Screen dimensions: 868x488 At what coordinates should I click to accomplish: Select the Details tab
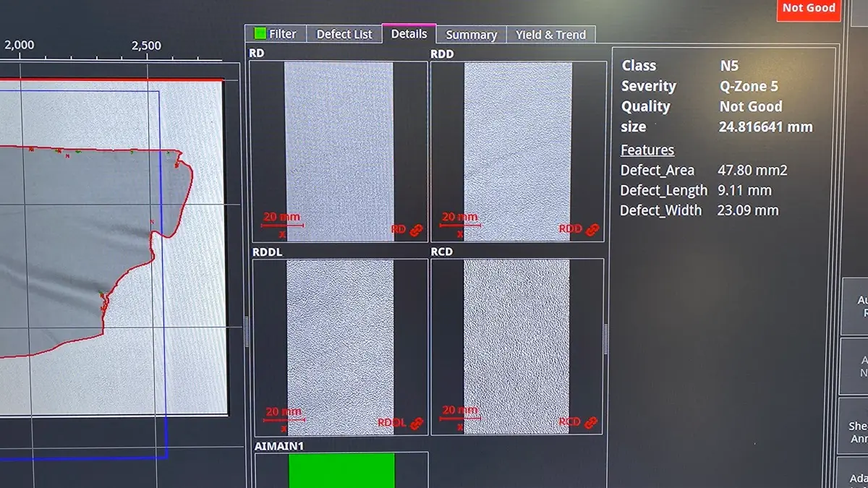409,33
